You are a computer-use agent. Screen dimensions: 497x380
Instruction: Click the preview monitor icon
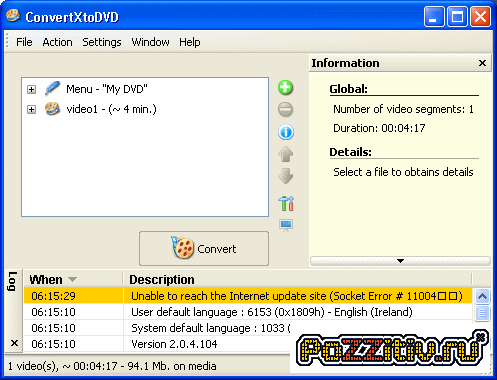286,225
